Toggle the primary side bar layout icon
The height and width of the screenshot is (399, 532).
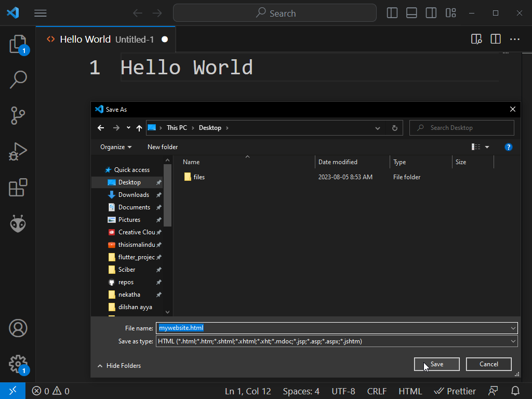tap(392, 13)
